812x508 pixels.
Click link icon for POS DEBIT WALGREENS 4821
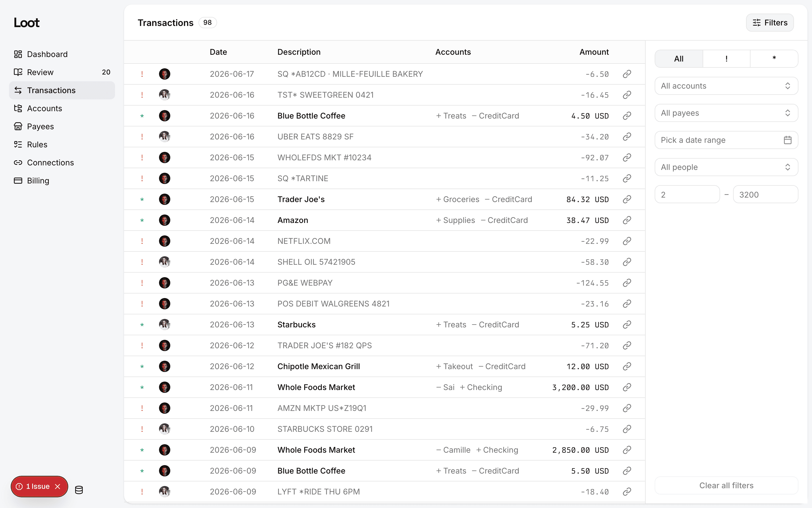click(x=627, y=304)
